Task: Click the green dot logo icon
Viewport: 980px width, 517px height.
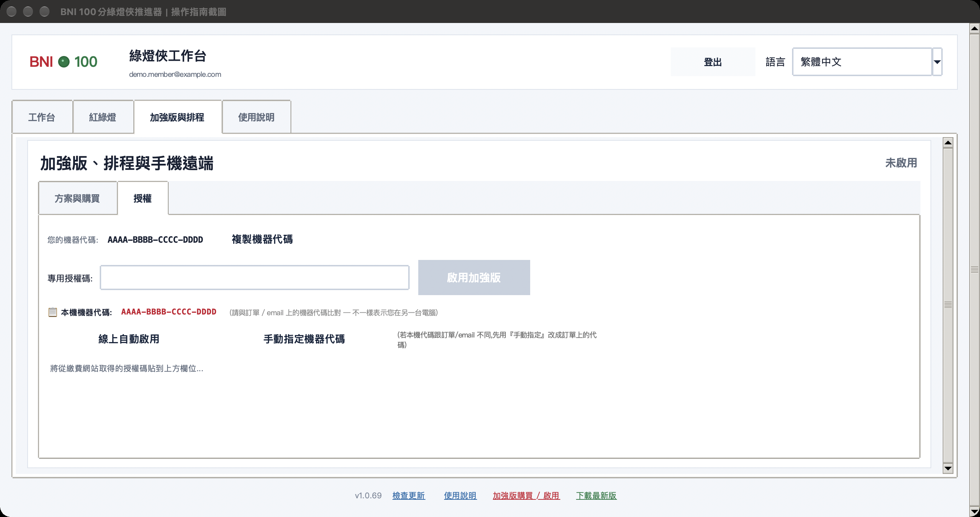Action: (63, 62)
